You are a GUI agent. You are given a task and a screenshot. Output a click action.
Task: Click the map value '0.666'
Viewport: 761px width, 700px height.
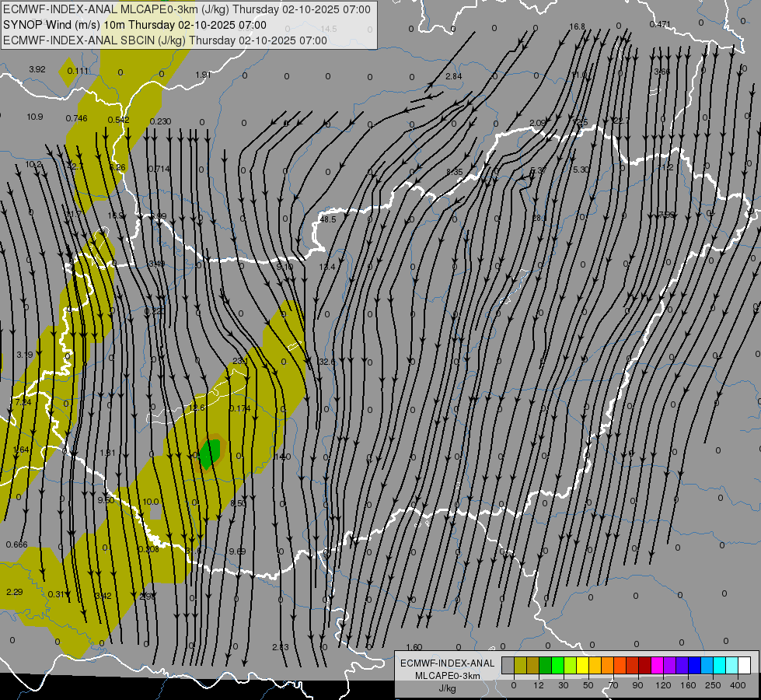point(17,544)
